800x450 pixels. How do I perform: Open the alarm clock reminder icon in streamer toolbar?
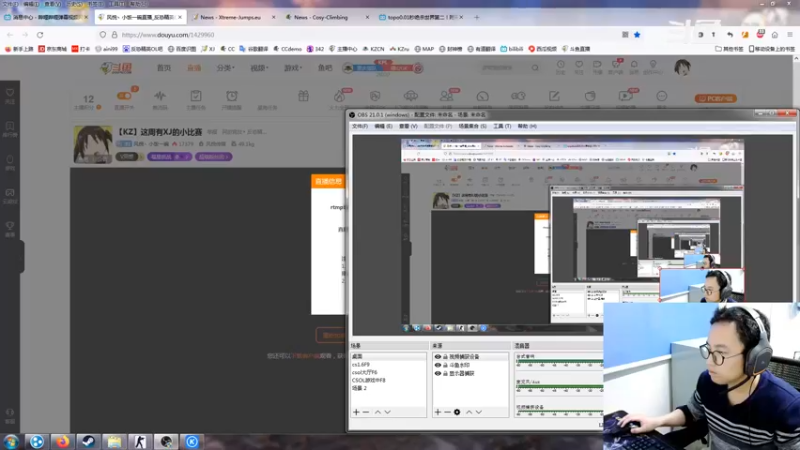click(232, 98)
